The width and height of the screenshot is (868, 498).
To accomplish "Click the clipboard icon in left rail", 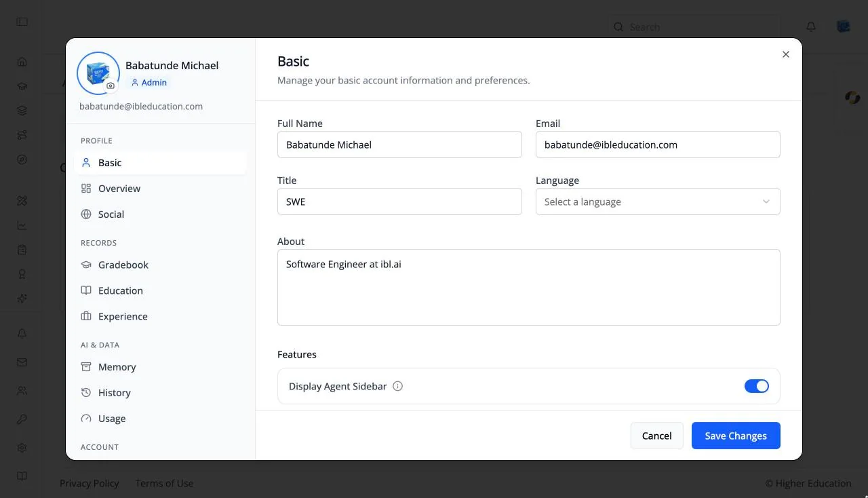I will pyautogui.click(x=22, y=250).
